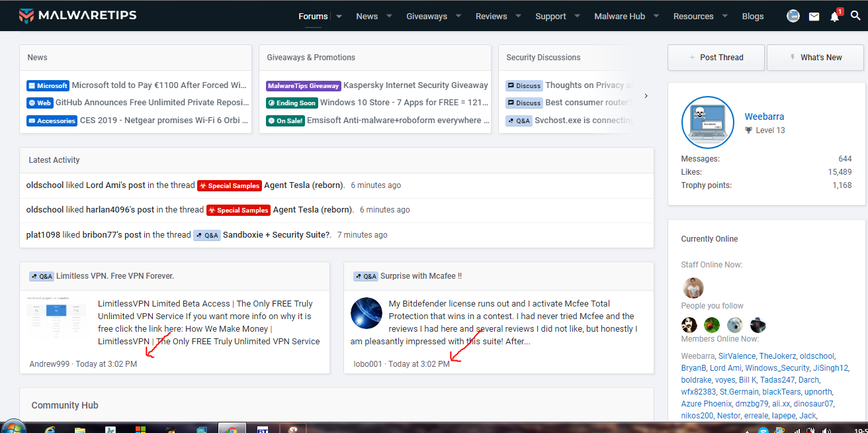Open the notifications bell icon
868x433 pixels.
(x=835, y=17)
